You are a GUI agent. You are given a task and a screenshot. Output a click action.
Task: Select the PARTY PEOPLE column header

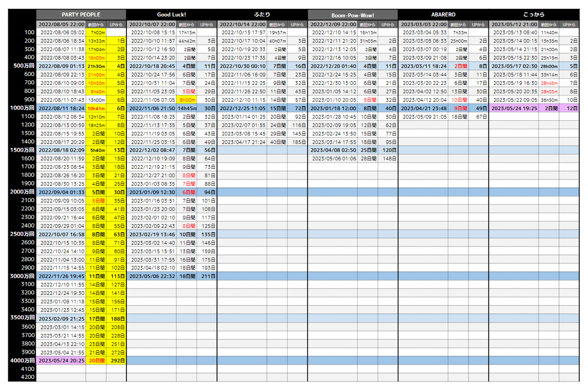pos(81,15)
